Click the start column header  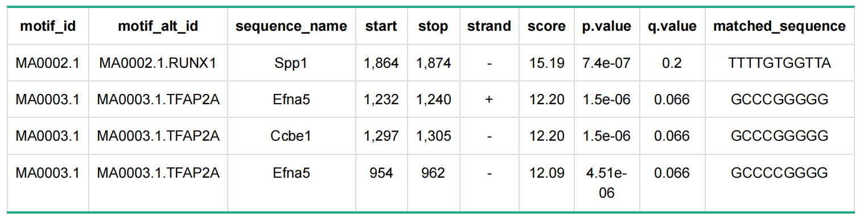click(x=381, y=26)
